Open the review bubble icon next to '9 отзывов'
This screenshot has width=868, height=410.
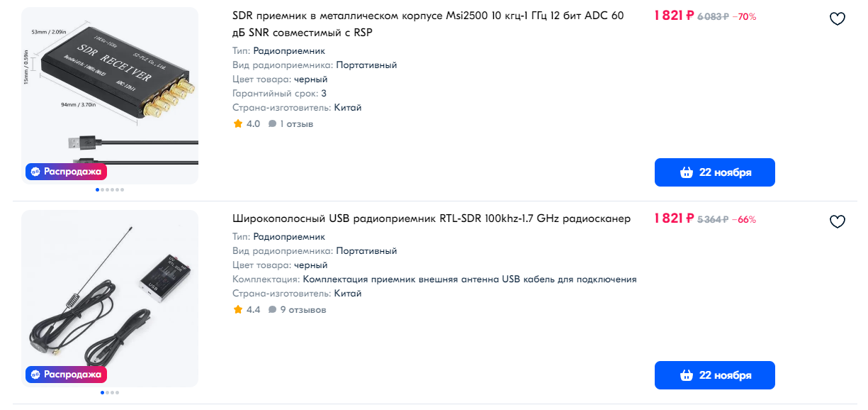(272, 310)
